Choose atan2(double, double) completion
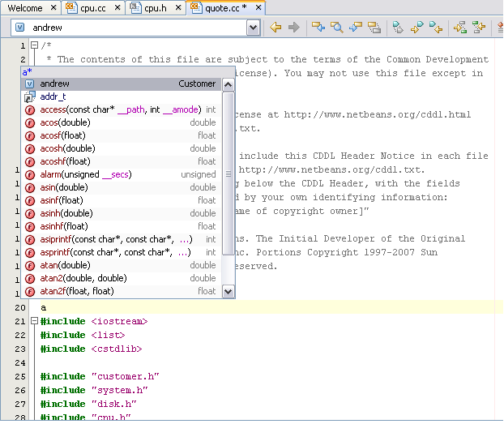 pyautogui.click(x=122, y=278)
